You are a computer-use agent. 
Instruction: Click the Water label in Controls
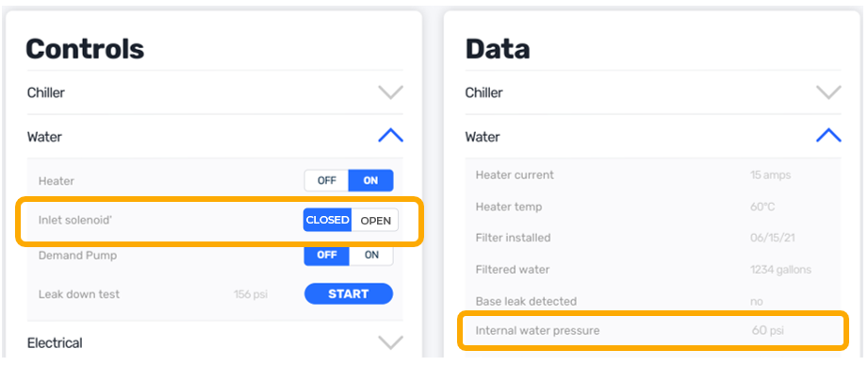[44, 136]
